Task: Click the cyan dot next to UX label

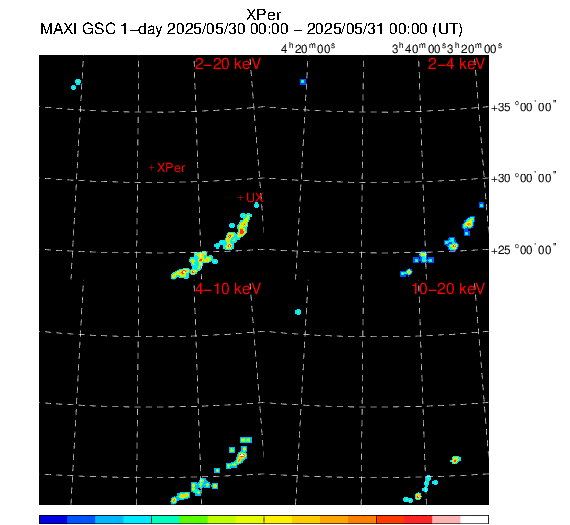Action: pos(256,205)
